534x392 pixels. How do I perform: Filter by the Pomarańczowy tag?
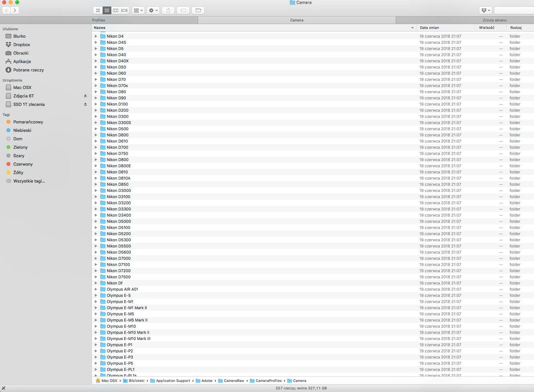[x=28, y=122]
